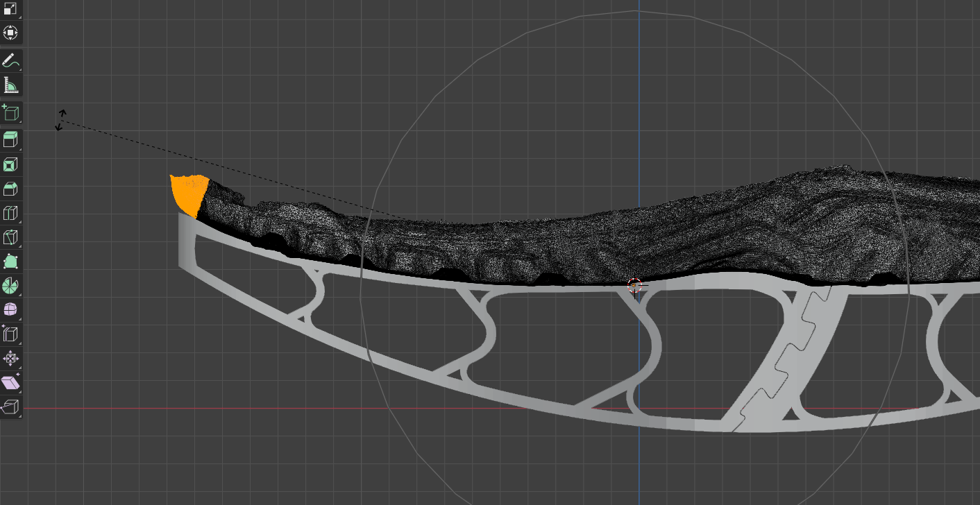Click the orange selected mesh faces
Viewport: 980px width, 505px height.
(x=189, y=194)
